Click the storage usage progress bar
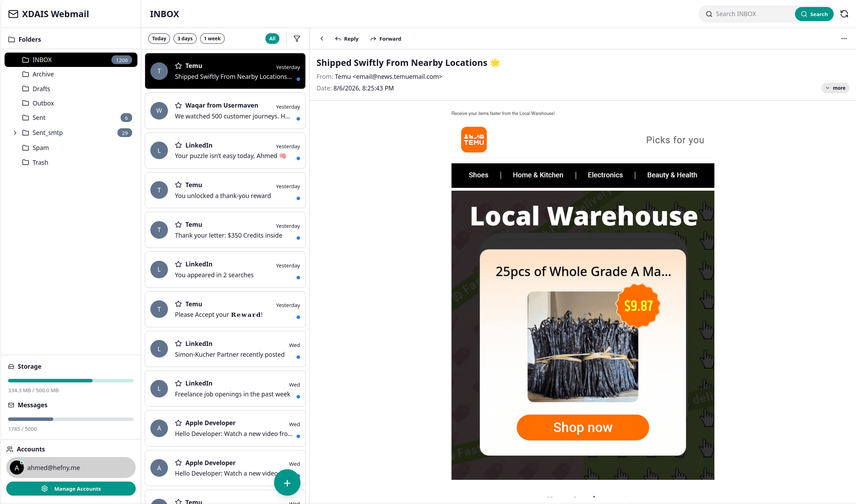Image resolution: width=856 pixels, height=504 pixels. [71, 381]
